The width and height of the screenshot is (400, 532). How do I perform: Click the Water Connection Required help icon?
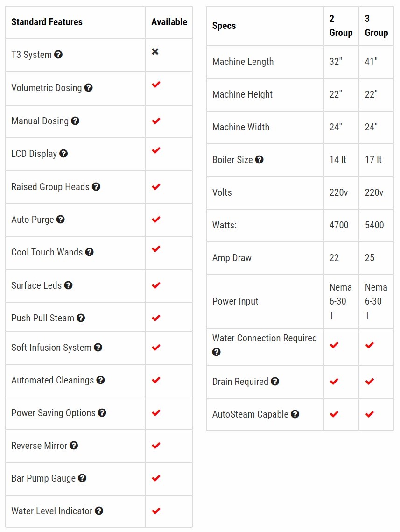216,352
